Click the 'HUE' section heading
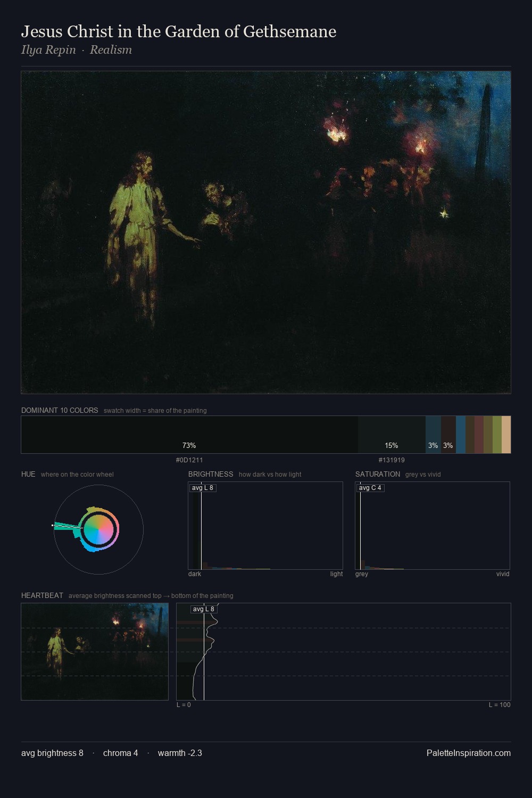The width and height of the screenshot is (532, 798). pos(28,474)
